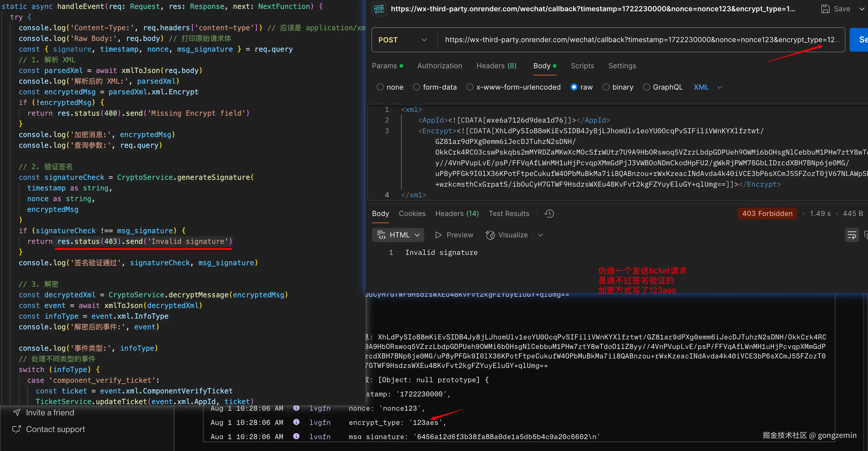Select the none body type radio
868x451 pixels.
tap(380, 87)
